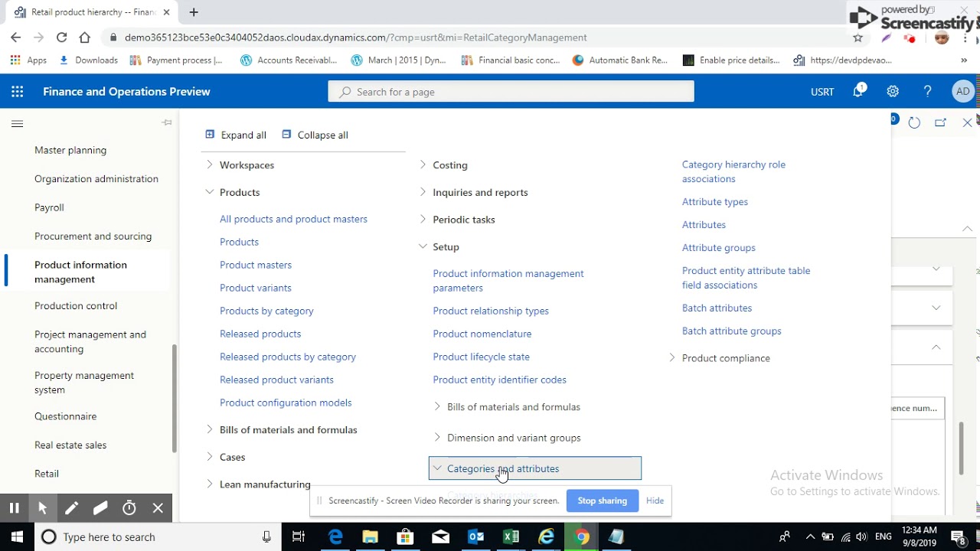
Task: Open the form in a new window icon
Action: pos(941,122)
